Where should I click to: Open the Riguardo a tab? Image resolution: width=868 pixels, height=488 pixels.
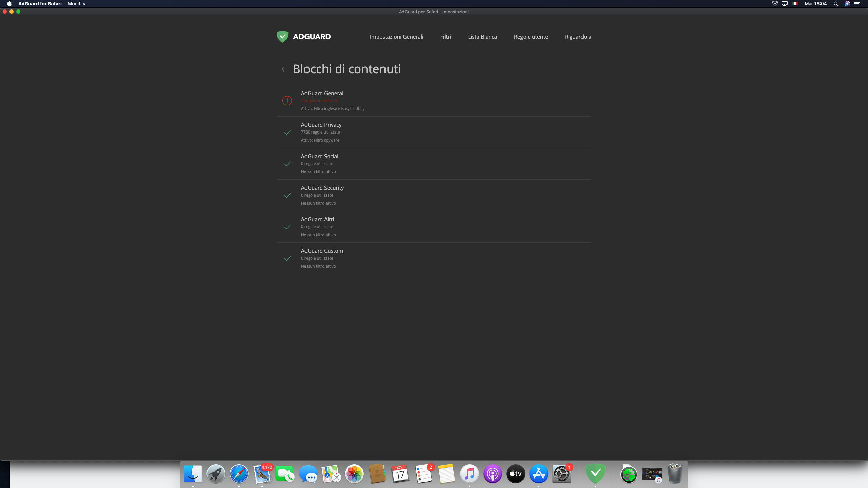pos(578,37)
